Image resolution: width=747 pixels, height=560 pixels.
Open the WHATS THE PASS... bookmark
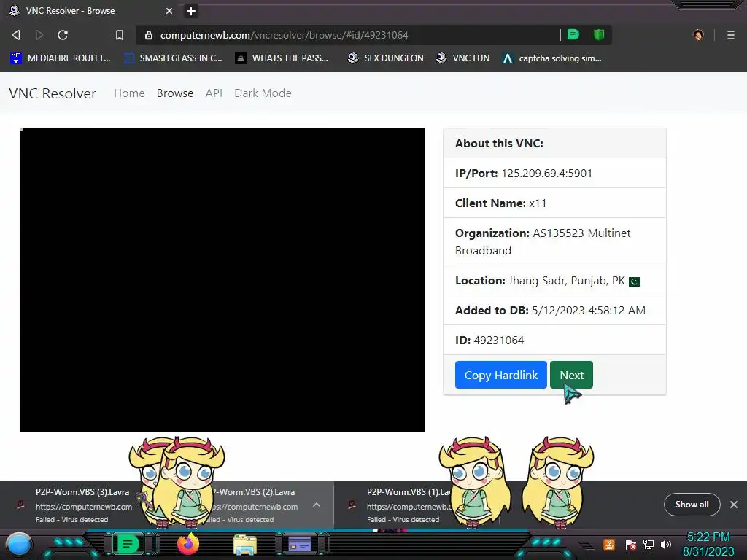pos(282,58)
